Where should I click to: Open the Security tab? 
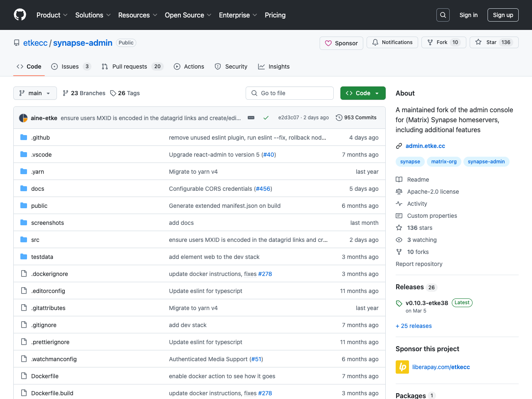(231, 66)
